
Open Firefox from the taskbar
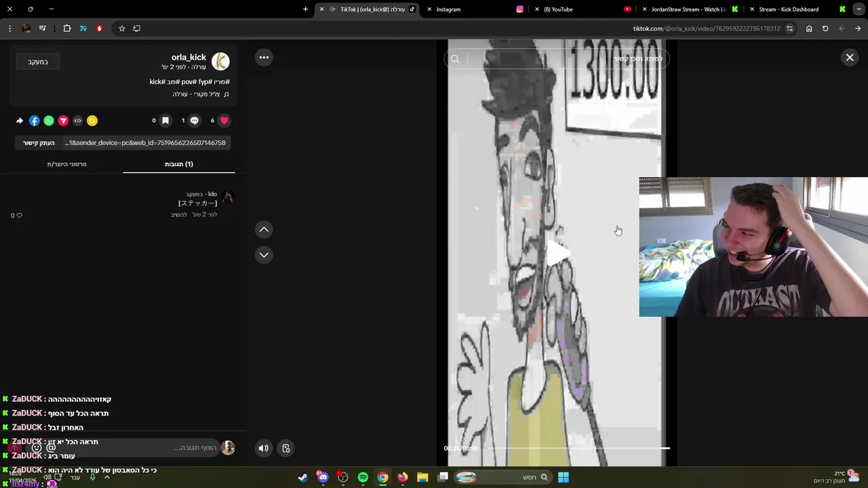coord(403,477)
